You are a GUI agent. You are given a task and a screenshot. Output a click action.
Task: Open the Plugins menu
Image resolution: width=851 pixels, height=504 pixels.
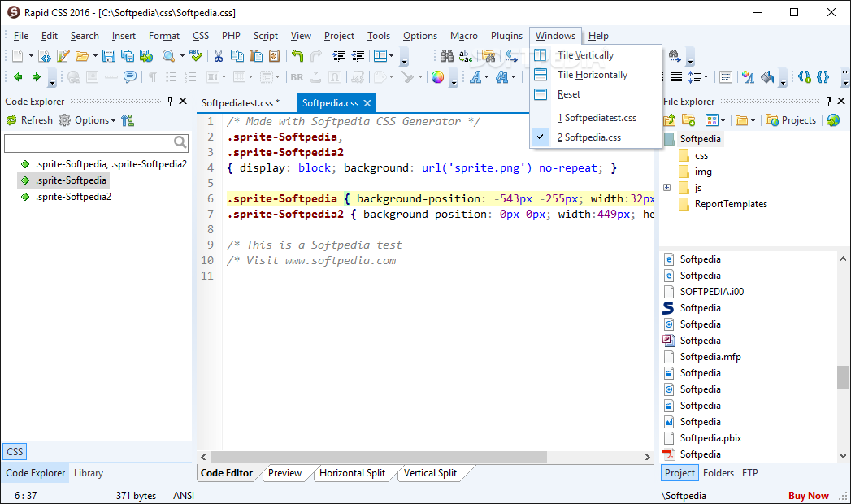pyautogui.click(x=506, y=36)
